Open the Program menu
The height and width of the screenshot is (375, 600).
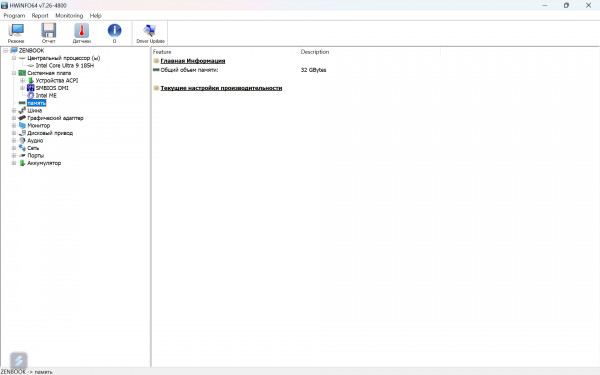[14, 16]
